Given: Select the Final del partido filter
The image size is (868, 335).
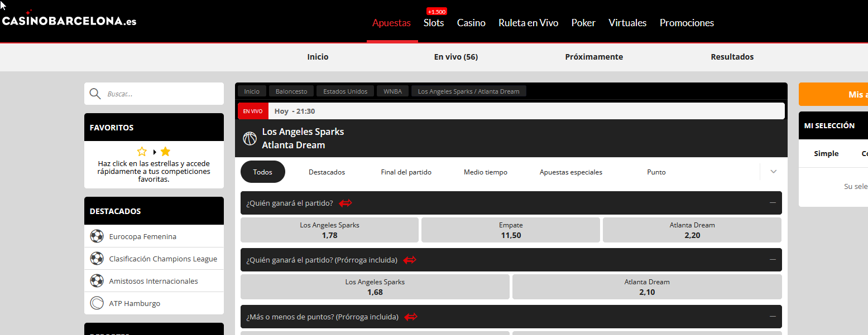Looking at the screenshot, I should click(x=406, y=172).
